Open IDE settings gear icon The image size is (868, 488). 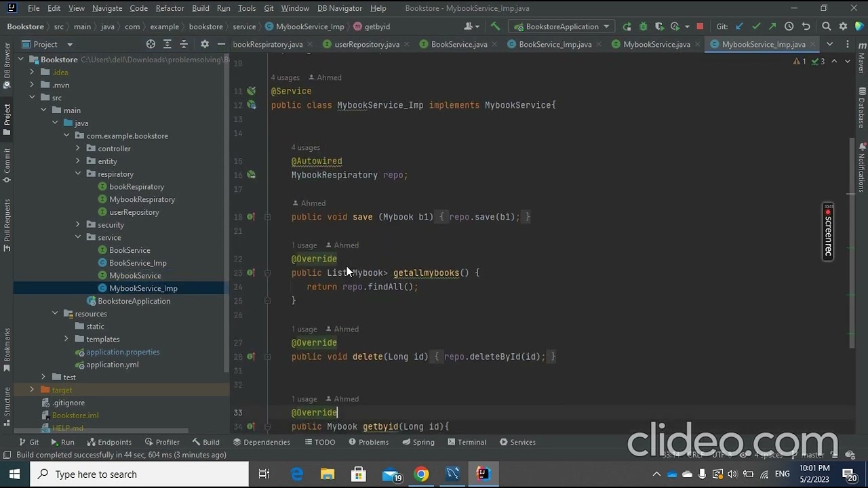tap(843, 26)
